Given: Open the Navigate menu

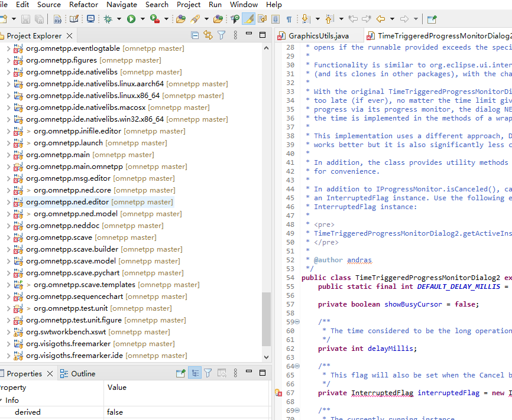Looking at the screenshot, I should coord(122,5).
